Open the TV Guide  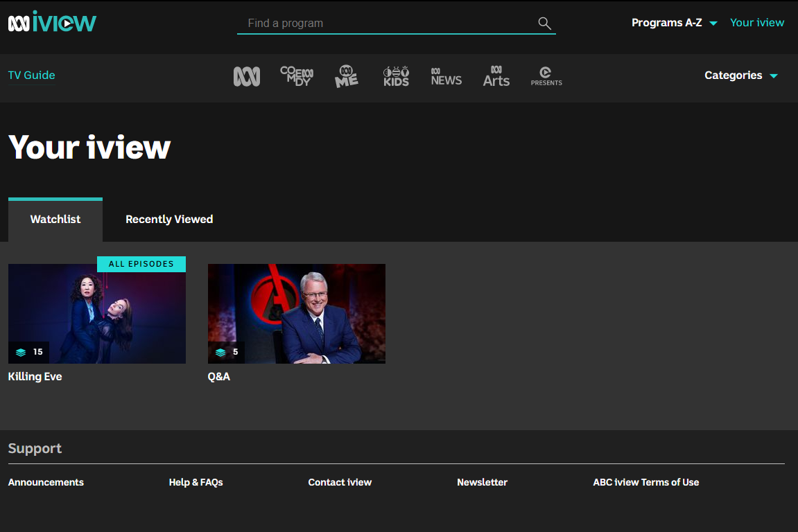pos(31,75)
